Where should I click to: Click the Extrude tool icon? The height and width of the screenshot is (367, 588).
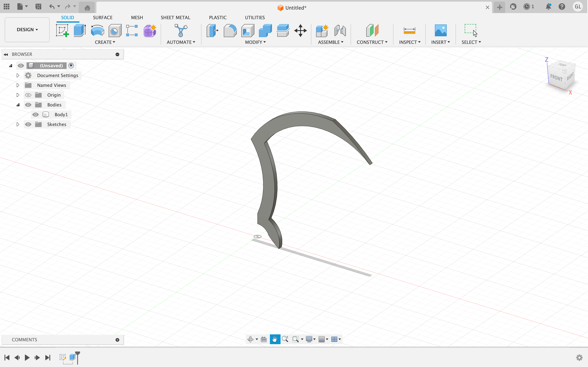click(80, 31)
